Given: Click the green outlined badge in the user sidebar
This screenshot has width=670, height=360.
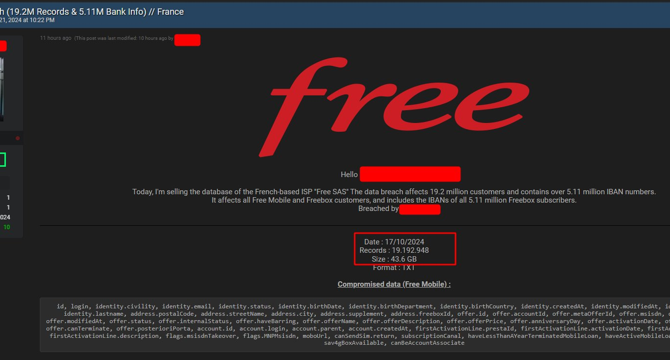Looking at the screenshot, I should (x=3, y=160).
